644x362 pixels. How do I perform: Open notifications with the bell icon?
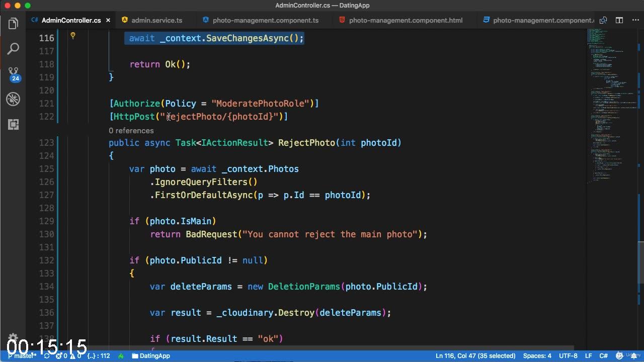click(633, 355)
